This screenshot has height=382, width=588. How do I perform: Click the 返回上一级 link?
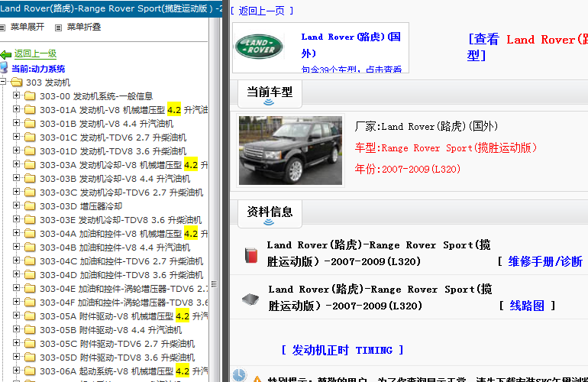pos(35,53)
